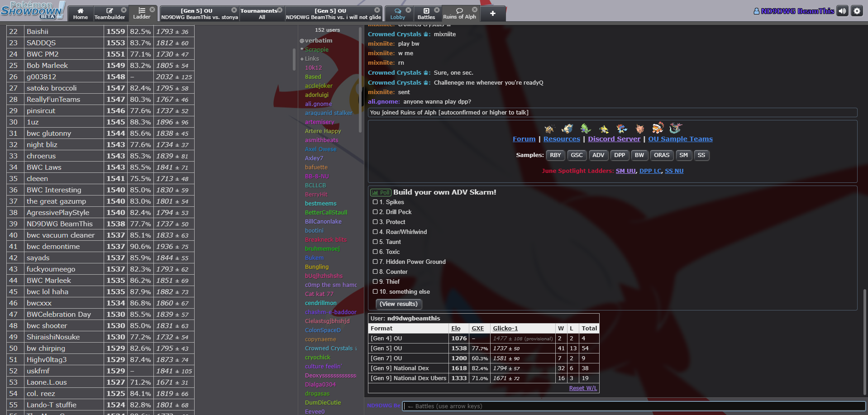This screenshot has height=415, width=868.
Task: Switch to the Teambuilder tab
Action: tap(110, 14)
